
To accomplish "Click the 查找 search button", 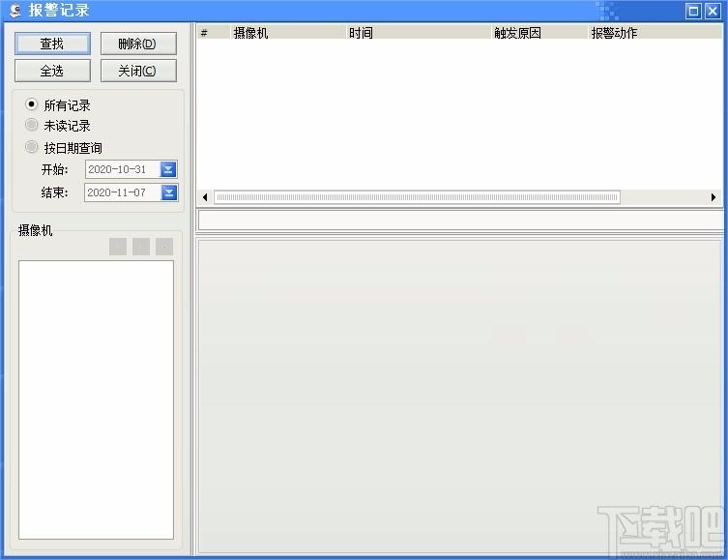I will [52, 44].
